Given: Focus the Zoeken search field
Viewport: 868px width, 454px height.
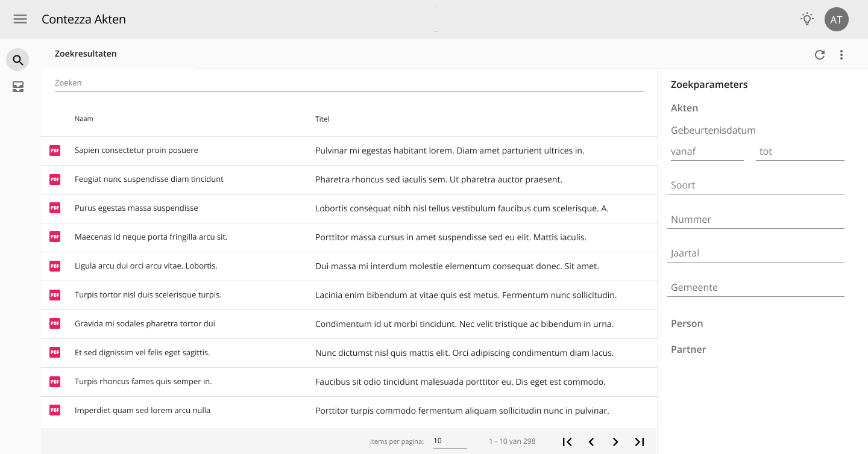Looking at the screenshot, I should click(x=349, y=83).
